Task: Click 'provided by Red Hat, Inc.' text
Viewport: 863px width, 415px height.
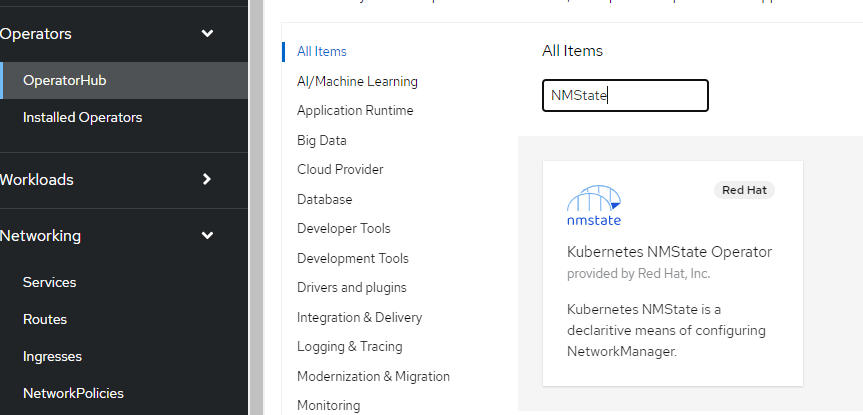Action: click(x=638, y=274)
